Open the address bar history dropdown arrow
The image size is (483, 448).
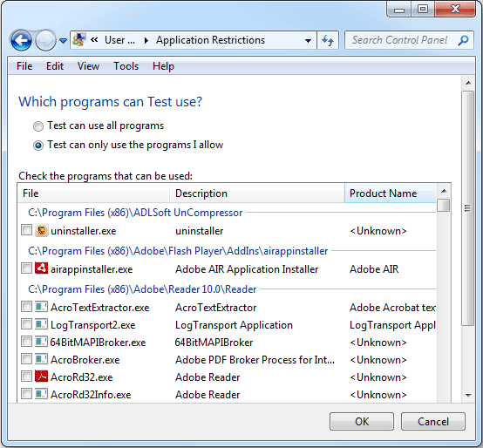(308, 41)
